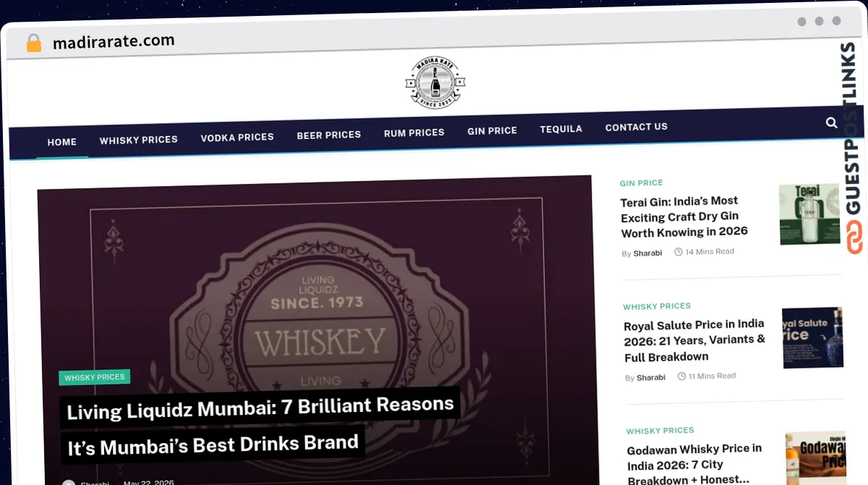Select Rum Prices in navigation
The height and width of the screenshot is (485, 868).
[414, 132]
